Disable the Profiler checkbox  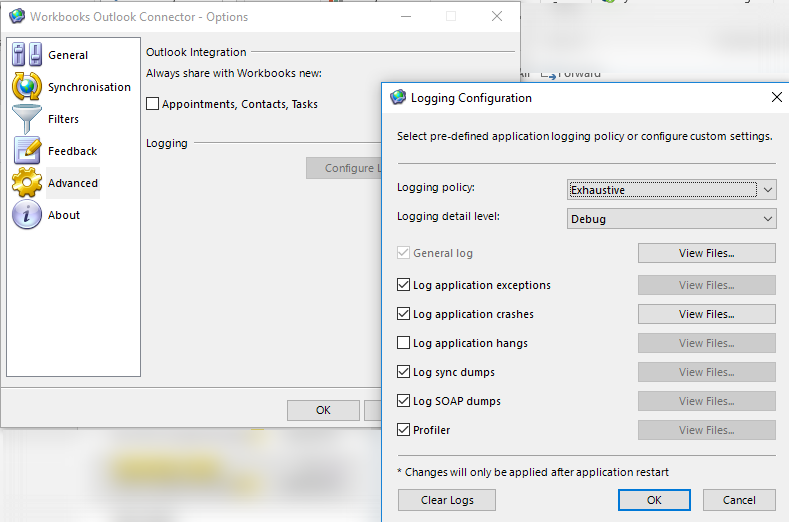point(403,430)
